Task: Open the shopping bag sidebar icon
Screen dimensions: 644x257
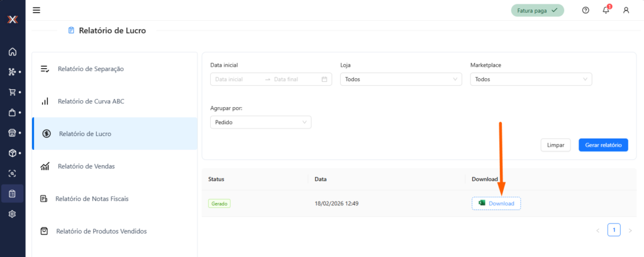Action: [x=12, y=113]
